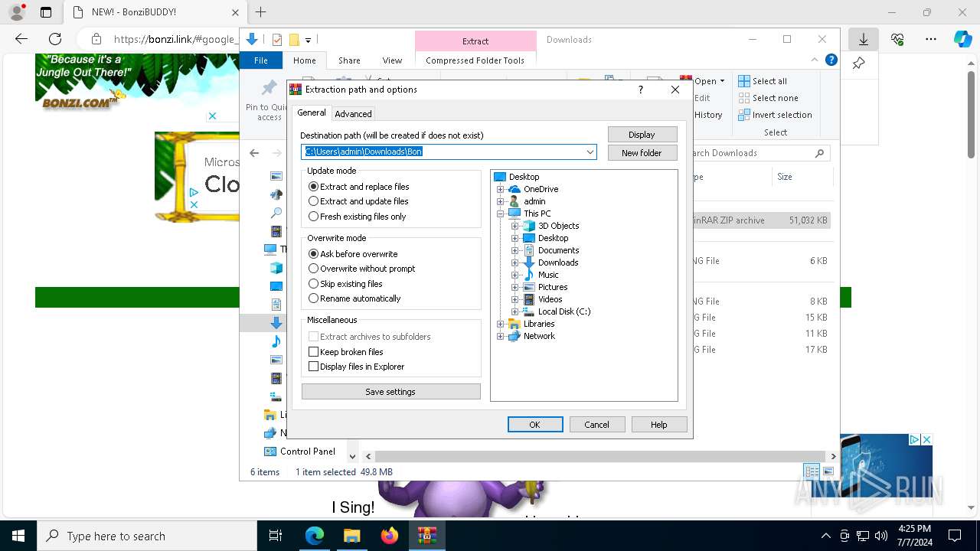
Task: Open Task View on the taskbar
Action: 276,536
